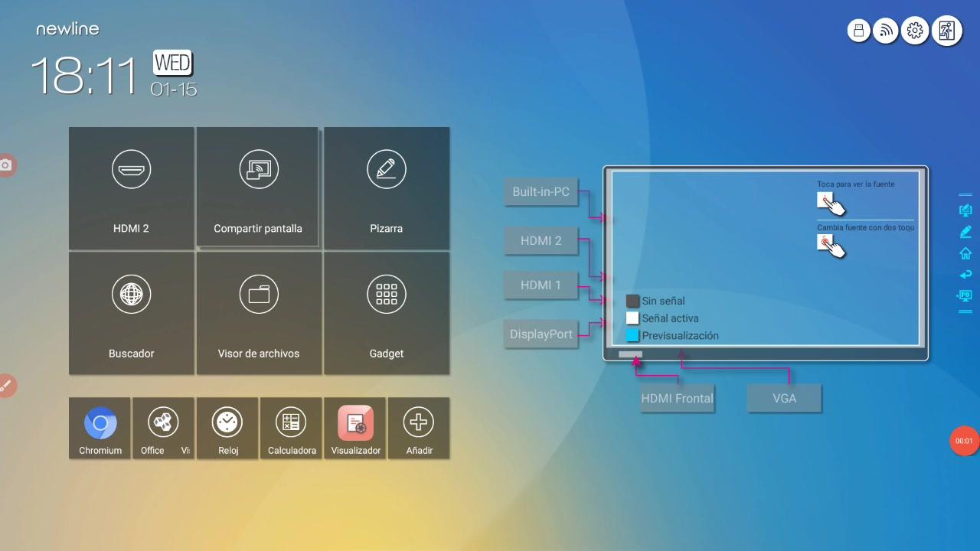Switch to PC source in right sidebar
This screenshot has width=980, height=551.
coord(965,295)
